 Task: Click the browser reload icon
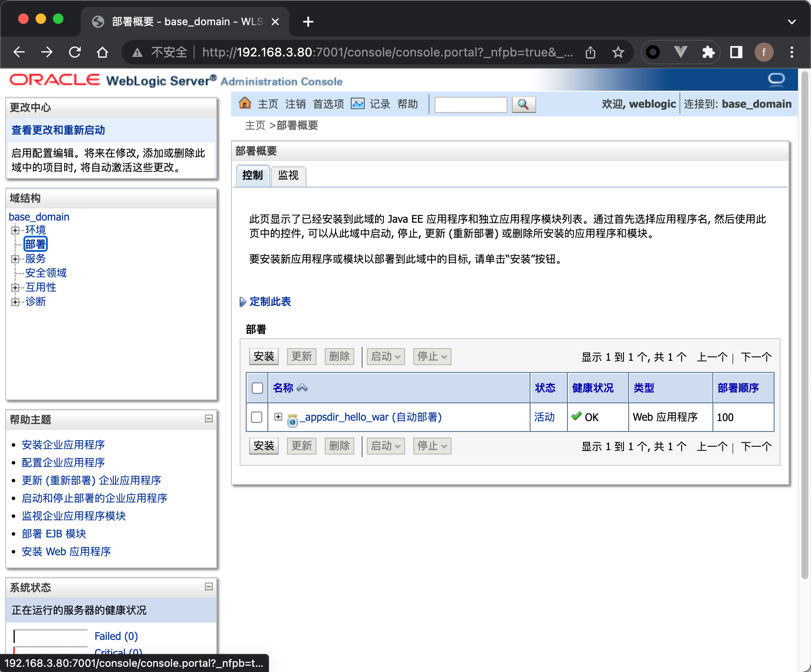[75, 53]
